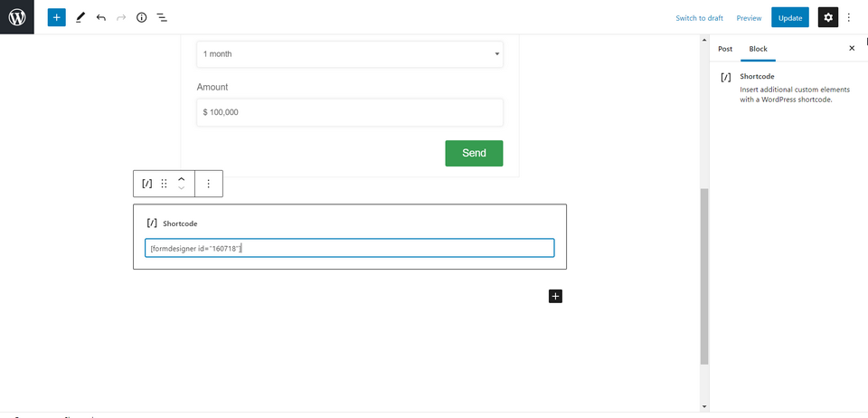Expand the 1 month dropdown
Viewport: 868px width, 418px height.
pos(350,54)
